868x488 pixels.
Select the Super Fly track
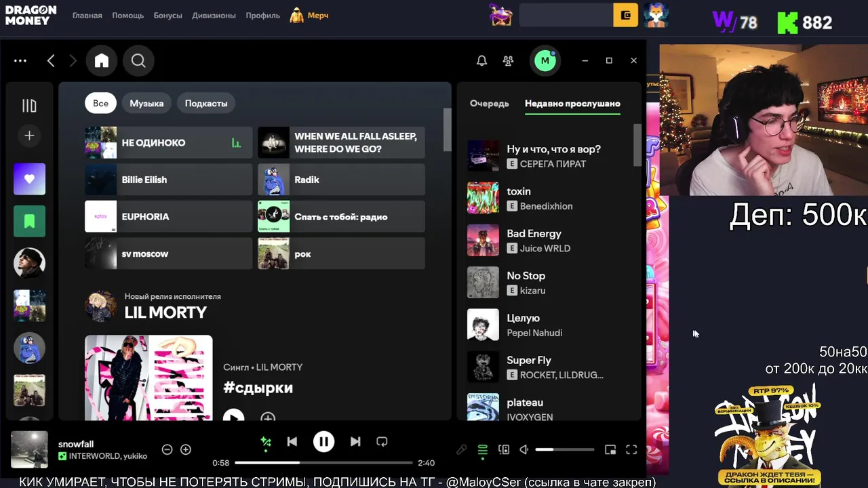click(549, 367)
